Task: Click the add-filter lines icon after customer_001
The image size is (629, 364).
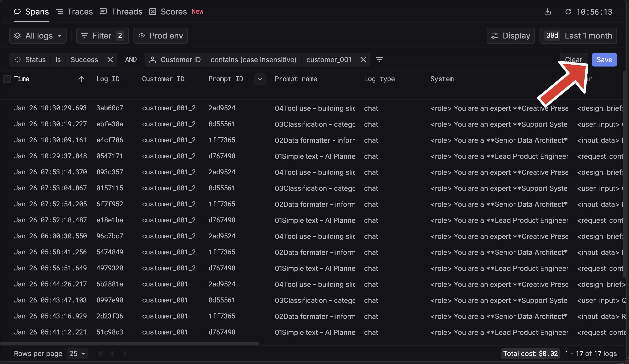Action: tap(379, 60)
